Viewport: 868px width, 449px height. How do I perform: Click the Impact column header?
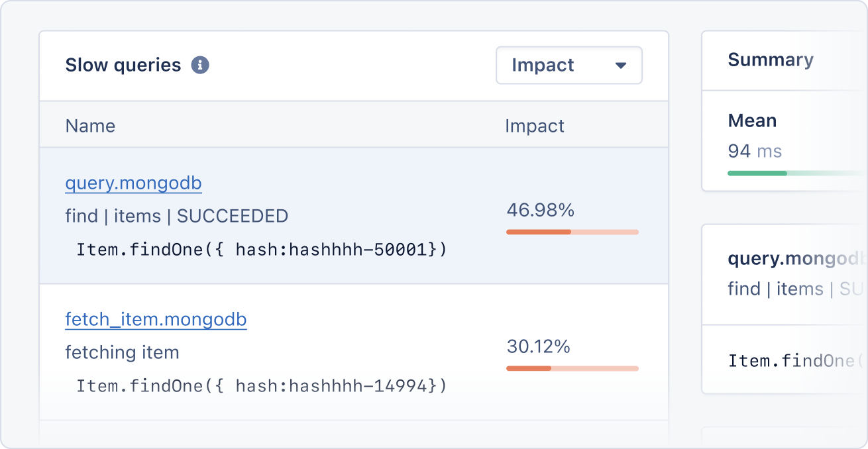pos(534,126)
